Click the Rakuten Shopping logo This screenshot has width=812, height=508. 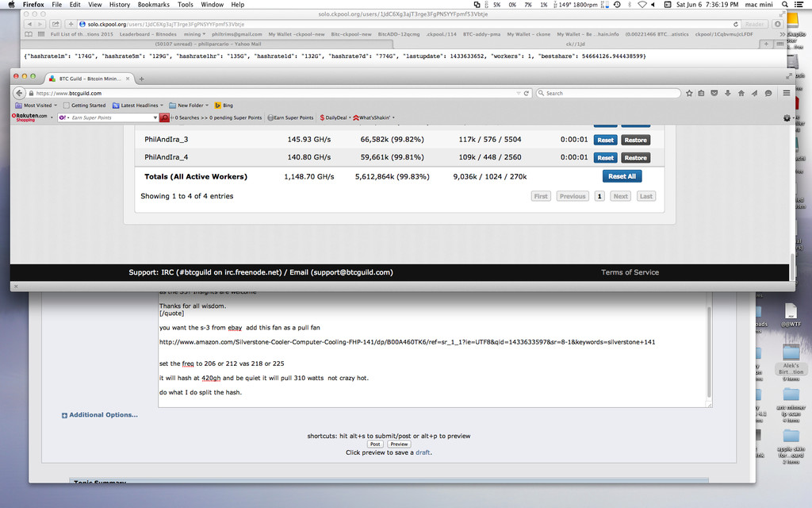(x=29, y=117)
